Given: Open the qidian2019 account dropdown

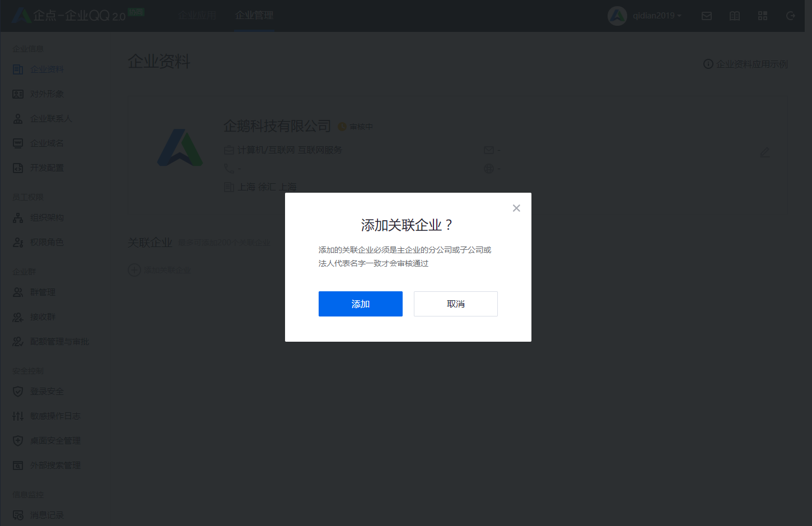Looking at the screenshot, I should click(x=657, y=16).
